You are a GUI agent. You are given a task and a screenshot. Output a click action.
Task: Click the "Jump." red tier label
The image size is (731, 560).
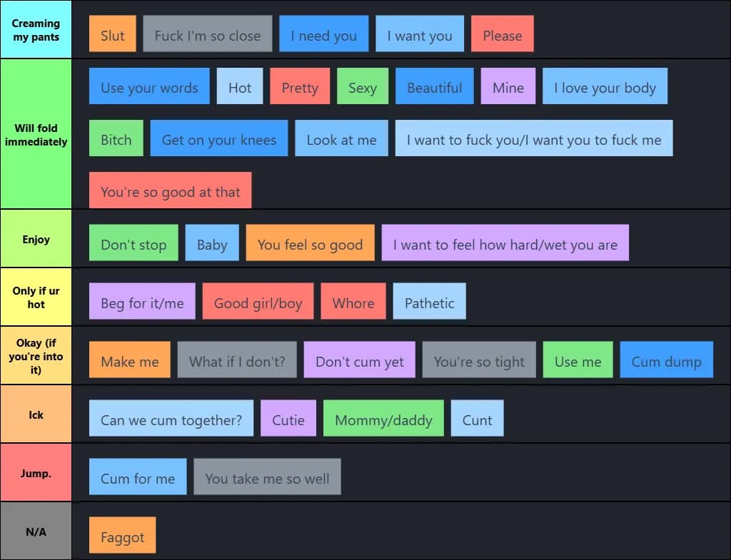click(x=36, y=472)
